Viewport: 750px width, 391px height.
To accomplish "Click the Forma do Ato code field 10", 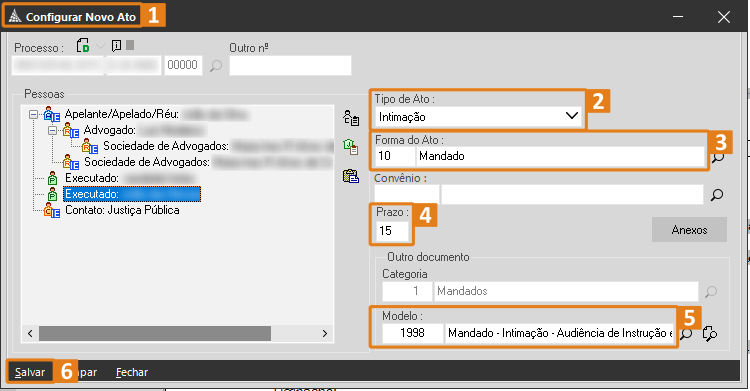I will click(x=395, y=156).
